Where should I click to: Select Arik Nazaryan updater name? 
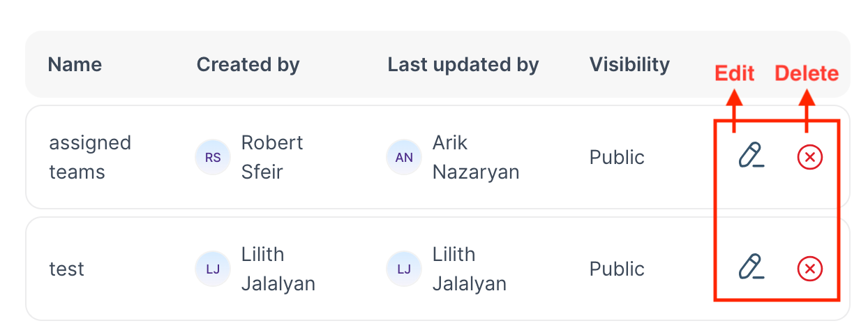(x=476, y=157)
